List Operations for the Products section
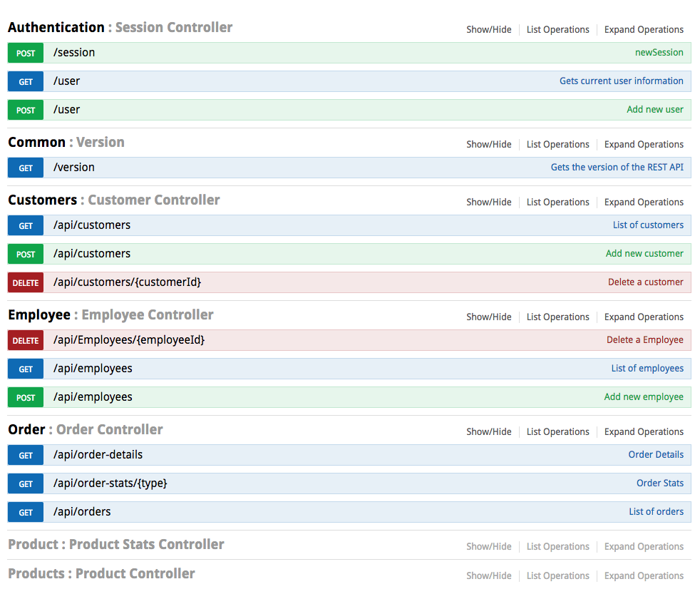The width and height of the screenshot is (700, 594). point(557,576)
